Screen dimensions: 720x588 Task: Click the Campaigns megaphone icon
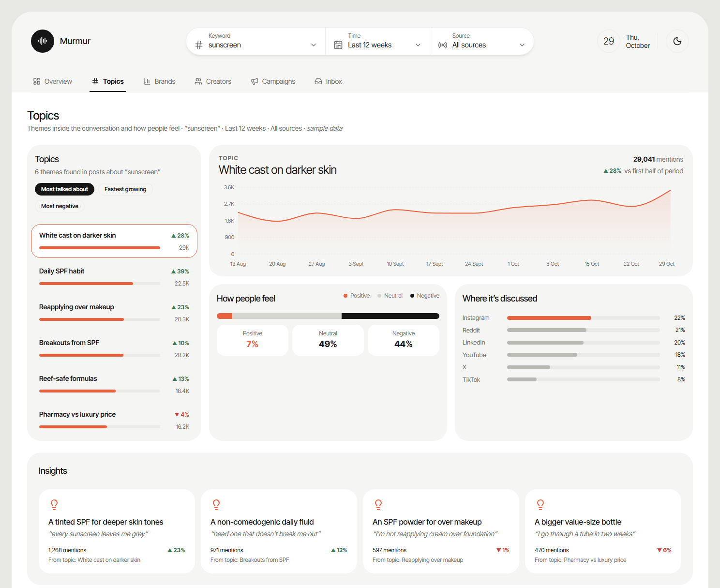pyautogui.click(x=255, y=81)
